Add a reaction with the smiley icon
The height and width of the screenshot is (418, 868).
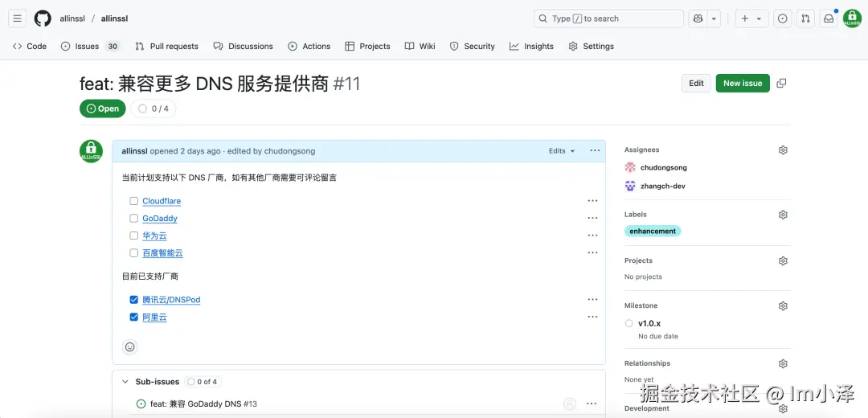click(x=130, y=347)
